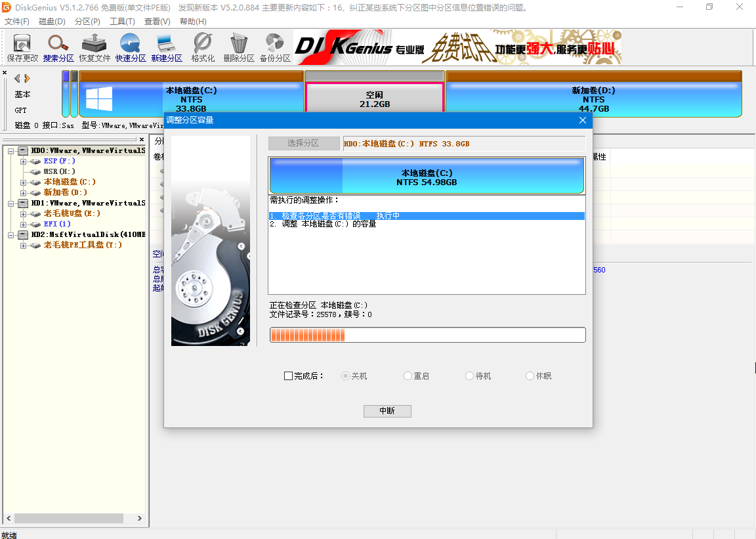756x539 pixels.
Task: Click the 选择分区 button
Action: click(304, 143)
